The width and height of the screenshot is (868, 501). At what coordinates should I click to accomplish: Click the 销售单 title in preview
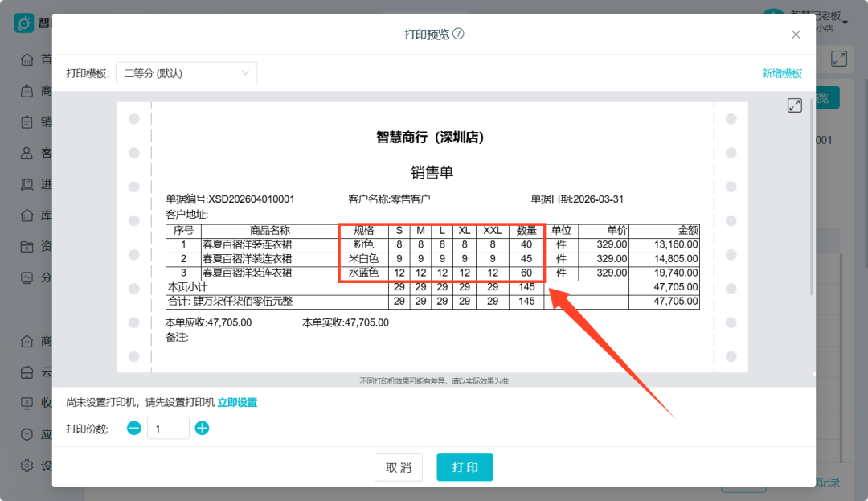[x=432, y=172]
